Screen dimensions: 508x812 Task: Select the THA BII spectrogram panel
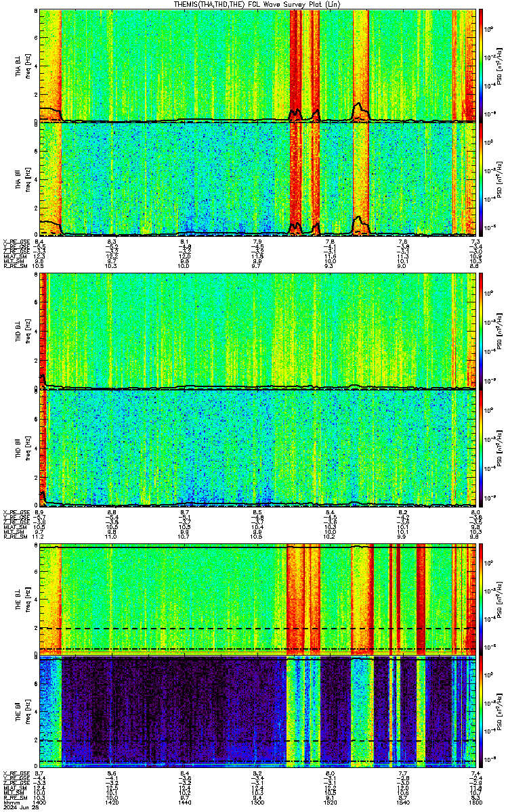[257, 179]
